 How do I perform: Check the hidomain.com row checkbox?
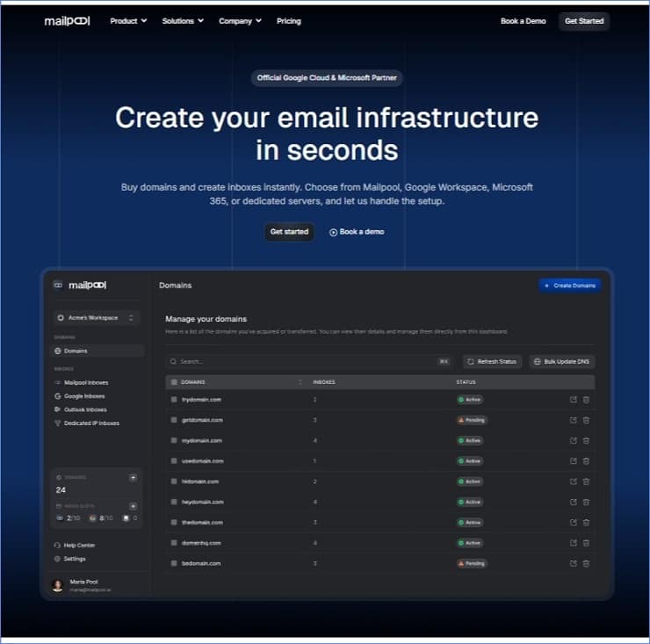tap(174, 481)
